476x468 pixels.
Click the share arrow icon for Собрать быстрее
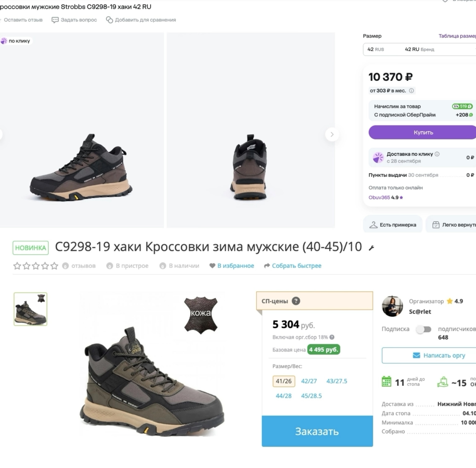(x=267, y=266)
